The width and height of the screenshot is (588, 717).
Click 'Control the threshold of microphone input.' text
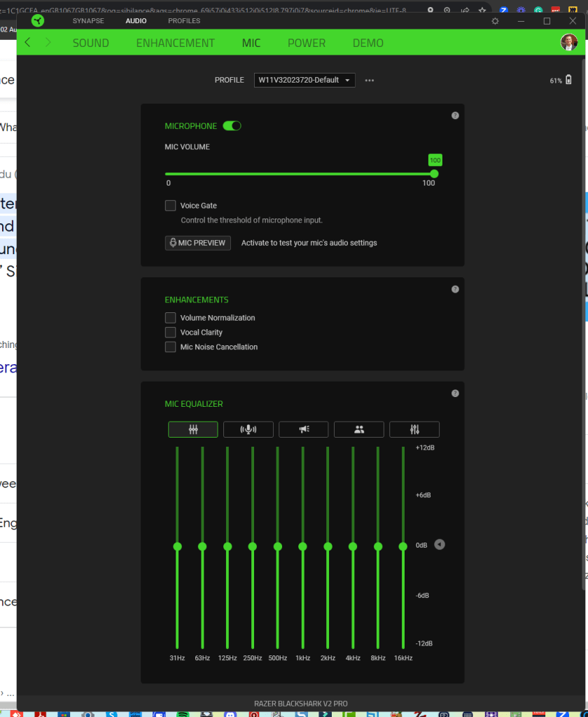(251, 220)
